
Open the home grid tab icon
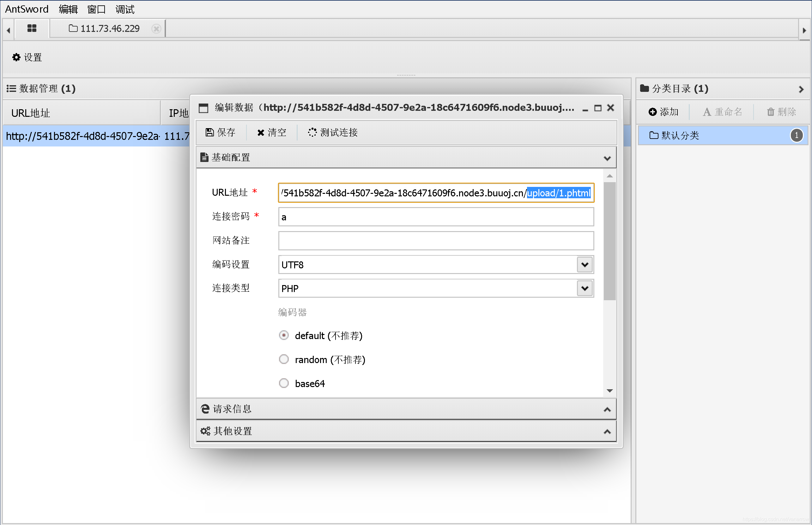click(x=32, y=28)
